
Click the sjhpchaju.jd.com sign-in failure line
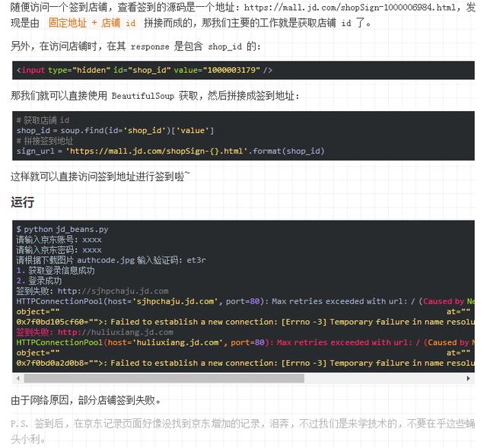pos(93,291)
